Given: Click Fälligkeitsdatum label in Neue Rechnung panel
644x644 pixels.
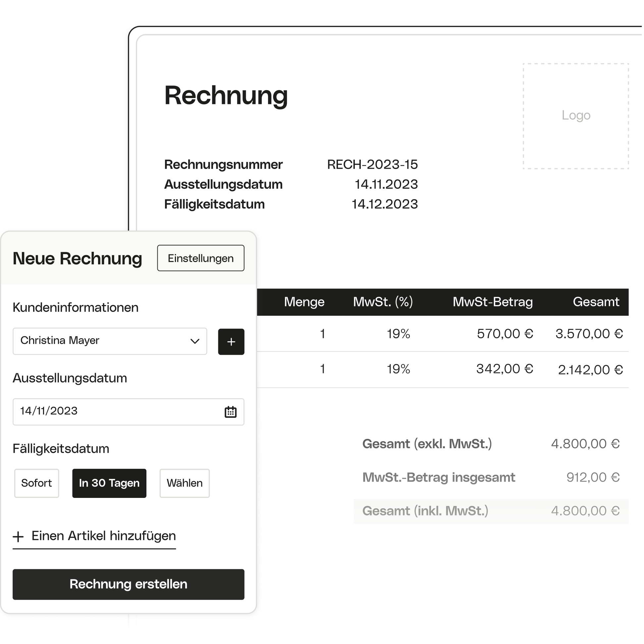Looking at the screenshot, I should coord(61,449).
